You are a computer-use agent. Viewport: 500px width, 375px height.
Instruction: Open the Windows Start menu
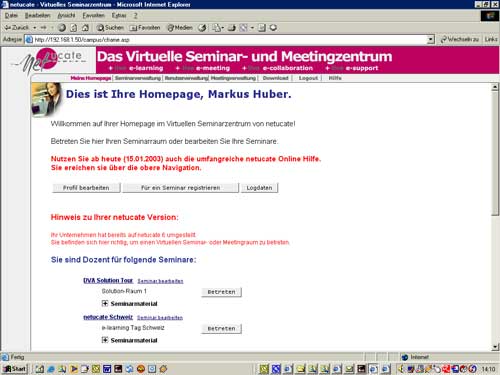15,369
